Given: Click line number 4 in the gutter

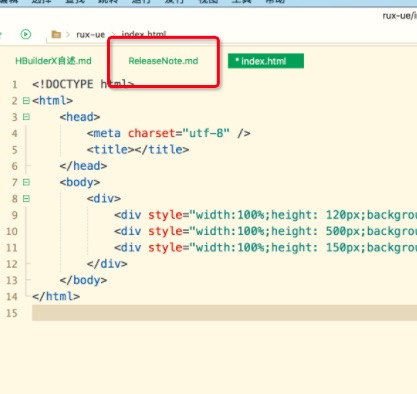Looking at the screenshot, I should [x=15, y=133].
